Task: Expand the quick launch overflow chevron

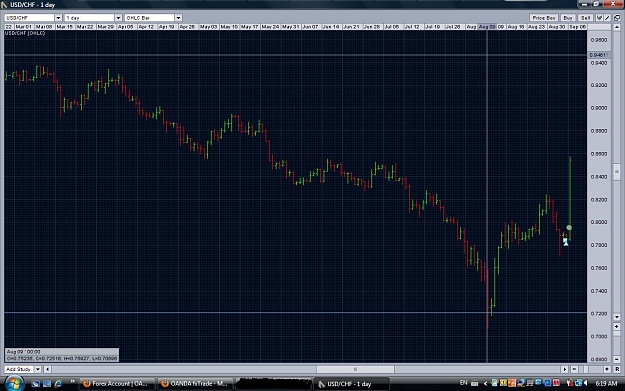Action: (73, 382)
